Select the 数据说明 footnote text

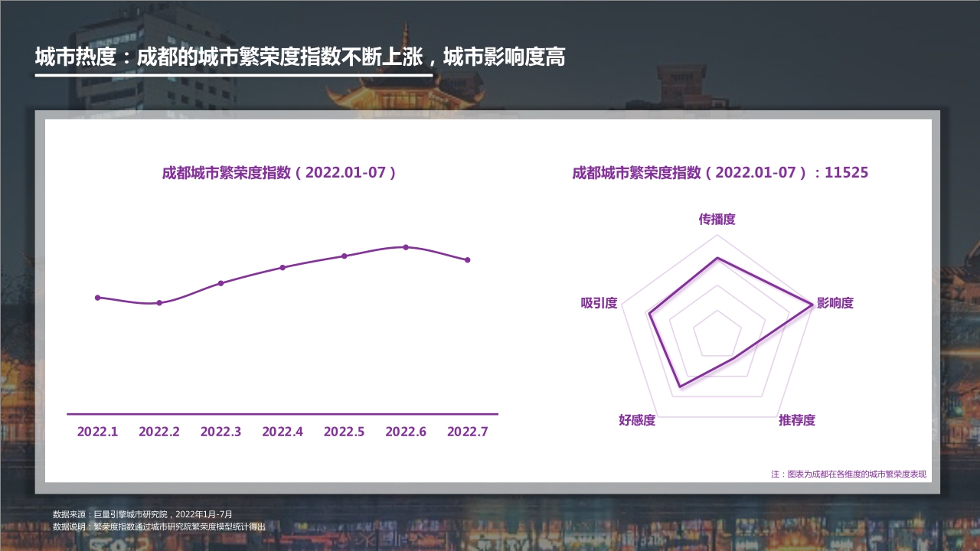point(157,527)
